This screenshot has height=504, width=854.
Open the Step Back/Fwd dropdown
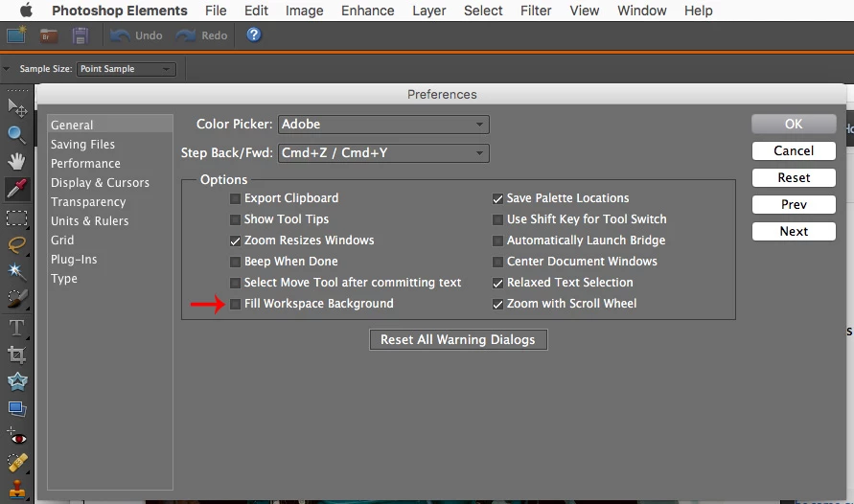click(383, 153)
